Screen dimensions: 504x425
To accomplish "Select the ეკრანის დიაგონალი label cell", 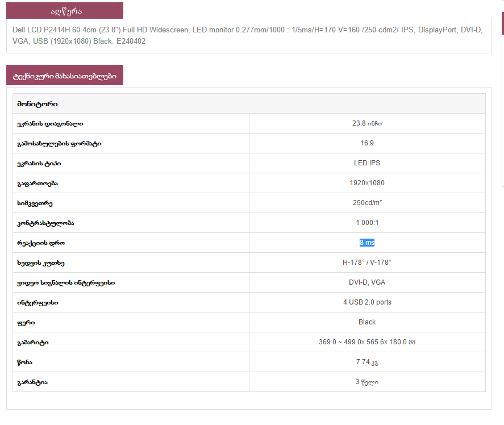I will pos(131,123).
